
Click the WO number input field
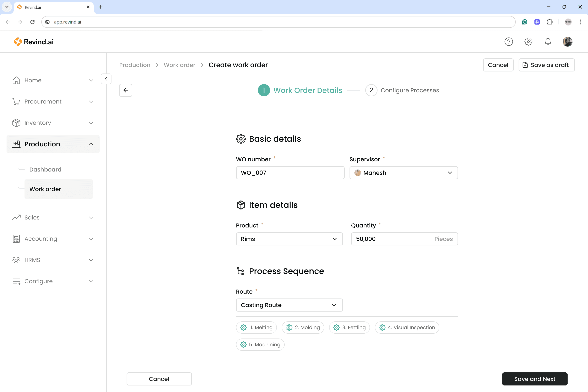(290, 173)
